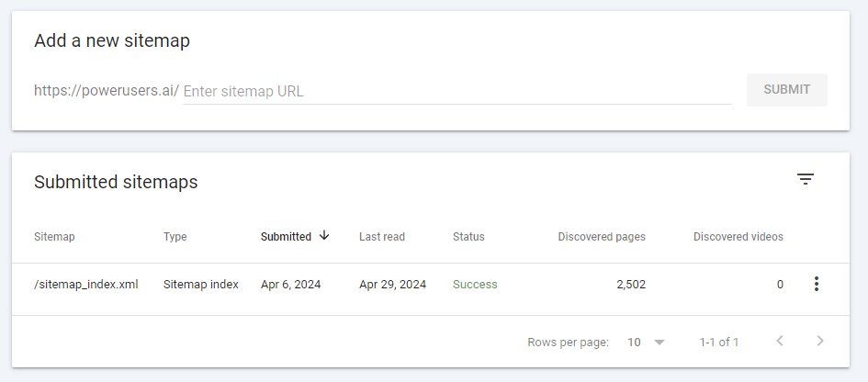
Task: Click the Rows per page label
Action: 568,343
